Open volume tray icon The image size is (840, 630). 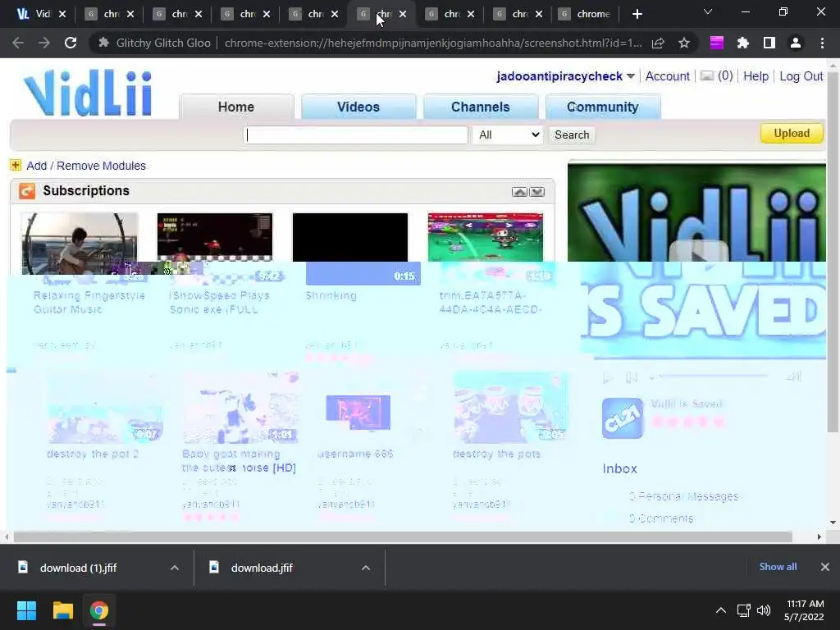tap(764, 610)
